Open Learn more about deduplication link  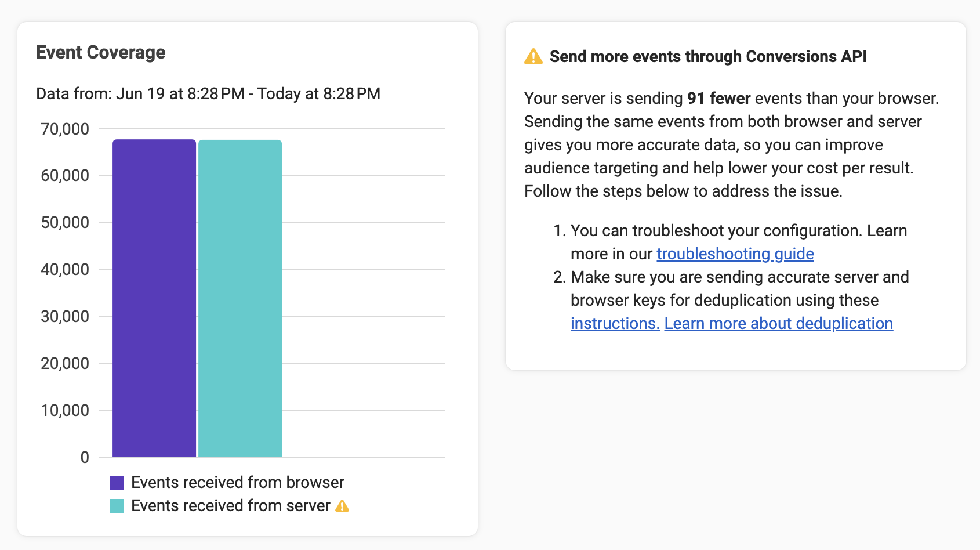point(779,323)
